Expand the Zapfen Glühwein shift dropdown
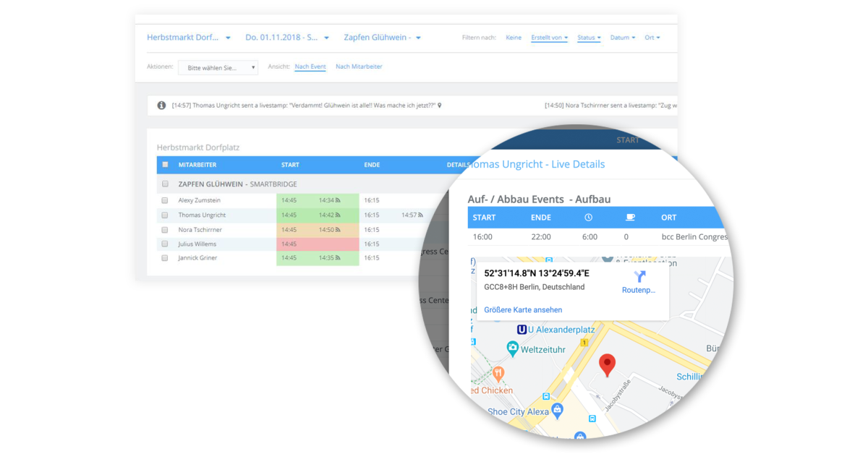 click(383, 38)
